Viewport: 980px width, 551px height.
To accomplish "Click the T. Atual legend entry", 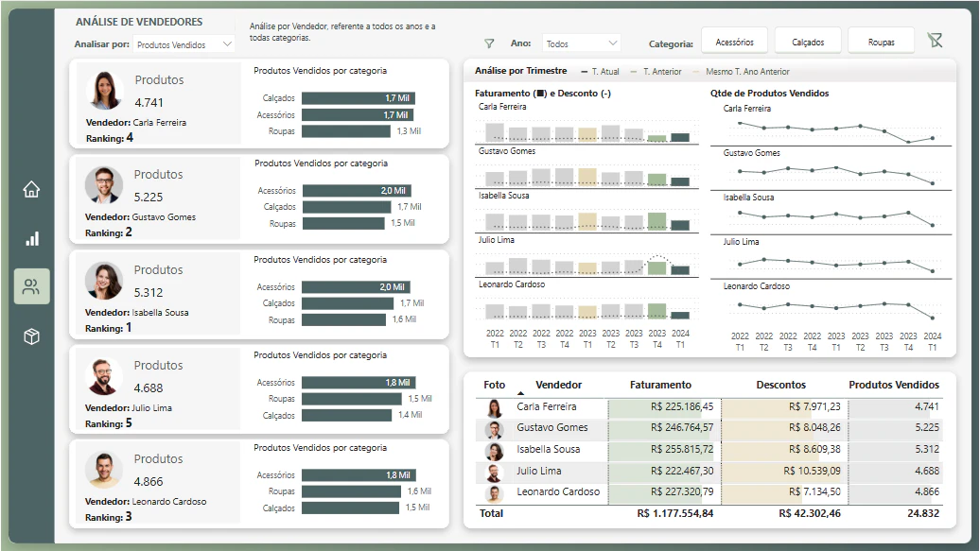I will 600,72.
